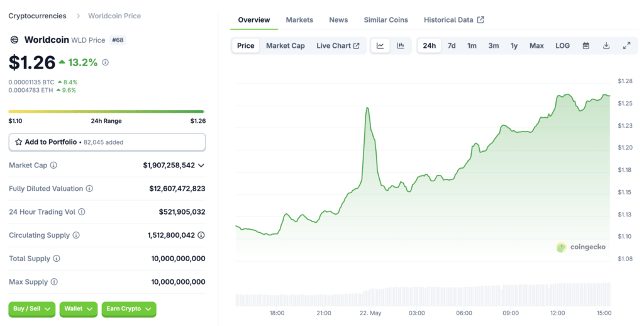Open Buy / Sell dropdown
The image size is (644, 326).
tap(31, 309)
